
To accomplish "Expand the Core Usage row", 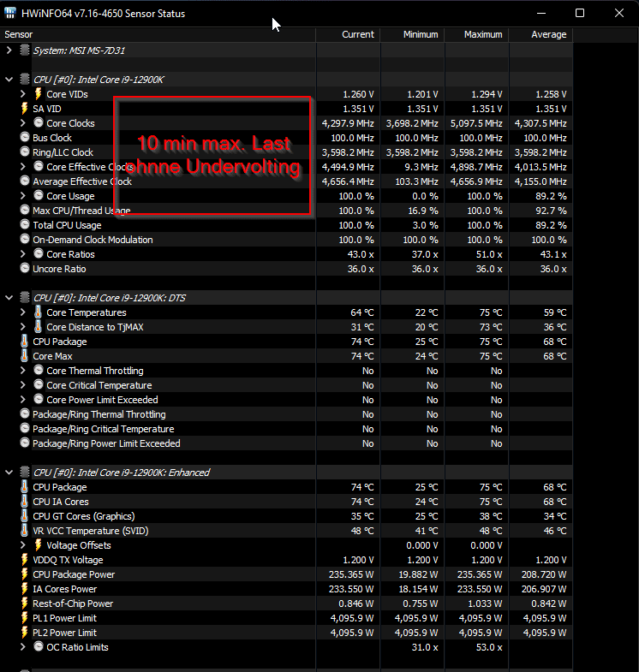I will click(x=23, y=196).
